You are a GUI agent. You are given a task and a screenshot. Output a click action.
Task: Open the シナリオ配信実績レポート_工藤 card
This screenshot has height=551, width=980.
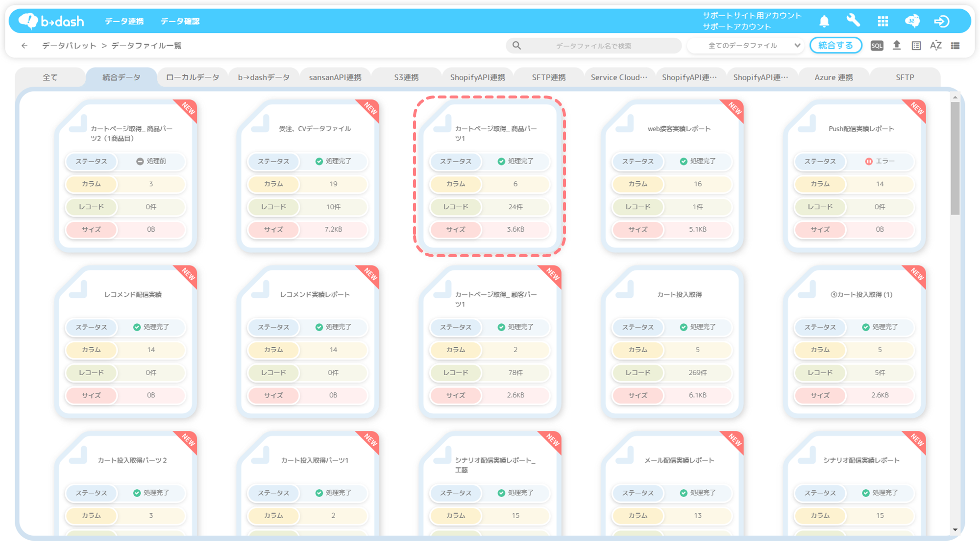(490, 484)
